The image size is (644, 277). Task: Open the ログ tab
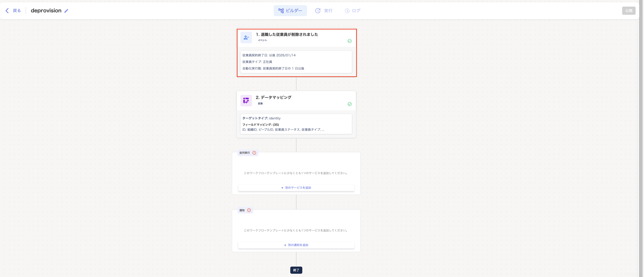click(352, 11)
